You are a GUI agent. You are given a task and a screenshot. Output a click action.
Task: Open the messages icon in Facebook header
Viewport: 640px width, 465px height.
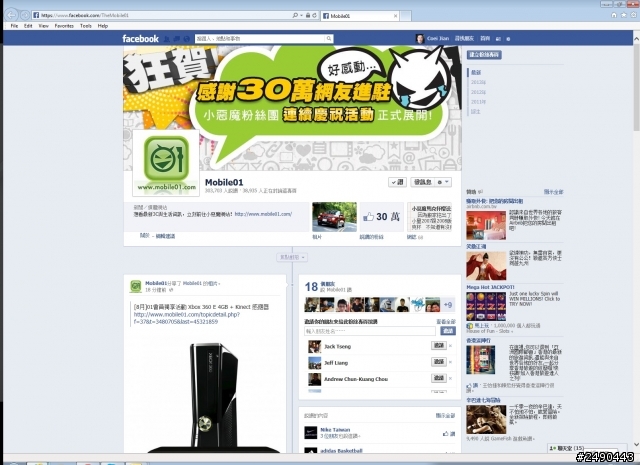pos(176,39)
